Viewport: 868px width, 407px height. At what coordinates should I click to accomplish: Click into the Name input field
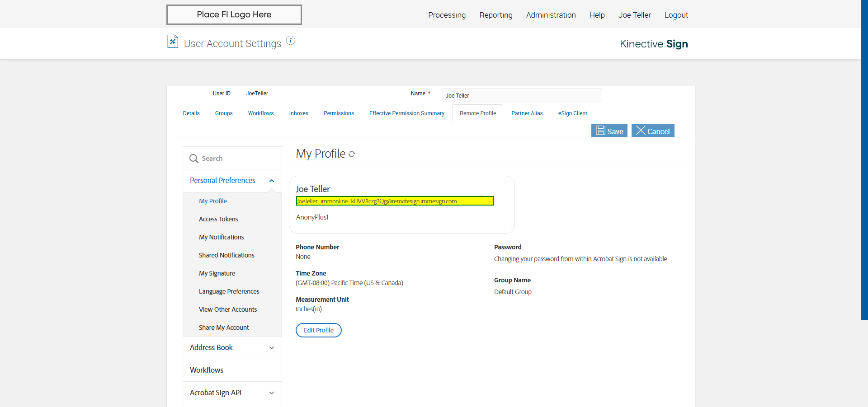(x=522, y=95)
